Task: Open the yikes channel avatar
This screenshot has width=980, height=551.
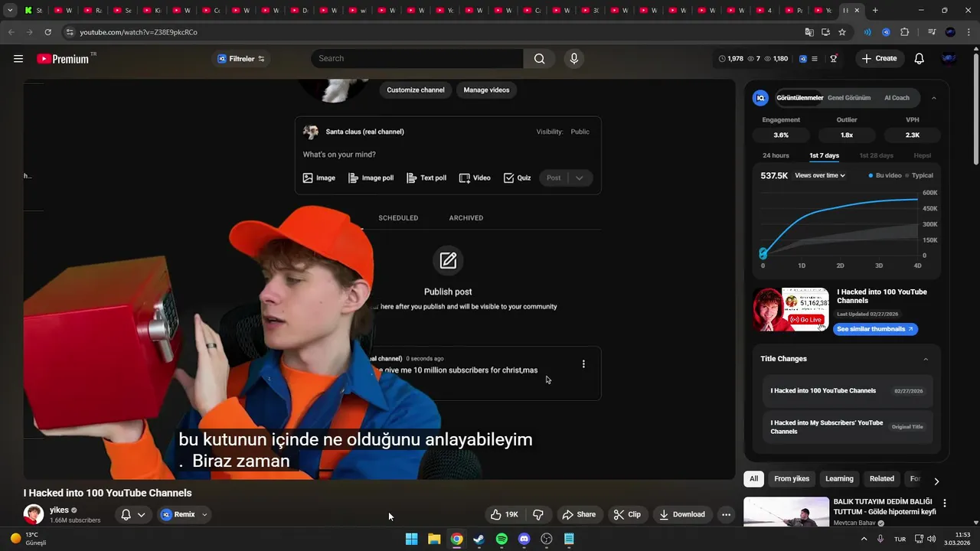Action: tap(34, 514)
